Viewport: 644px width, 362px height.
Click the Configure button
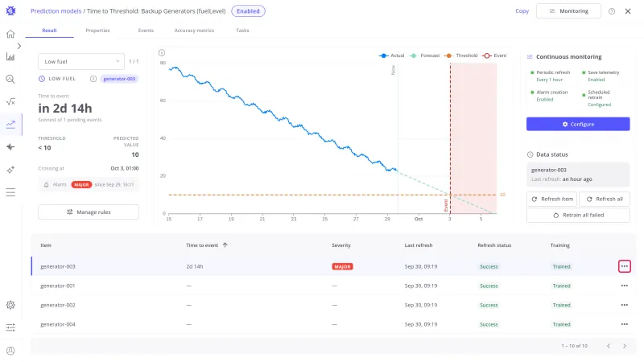(578, 124)
